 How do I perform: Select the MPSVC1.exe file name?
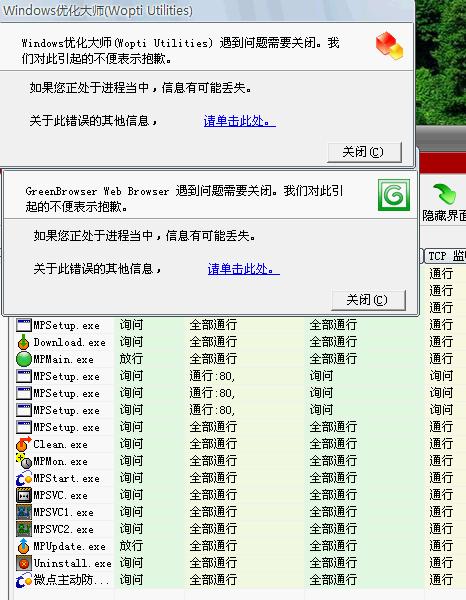pos(64,512)
